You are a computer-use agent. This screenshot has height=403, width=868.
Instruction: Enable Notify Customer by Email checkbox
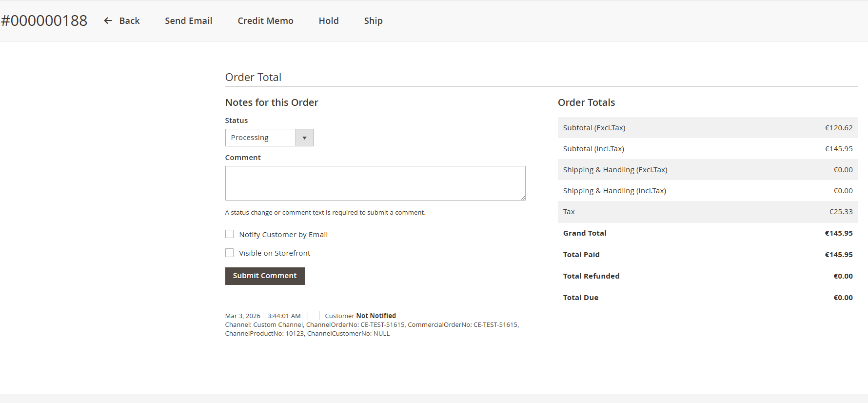click(x=229, y=234)
